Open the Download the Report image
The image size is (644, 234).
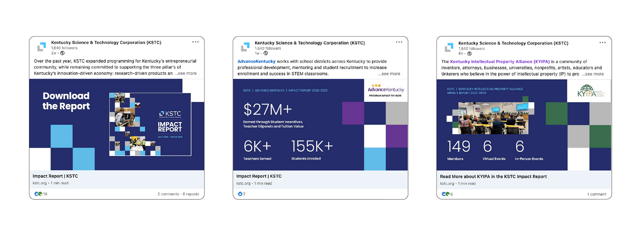click(117, 125)
